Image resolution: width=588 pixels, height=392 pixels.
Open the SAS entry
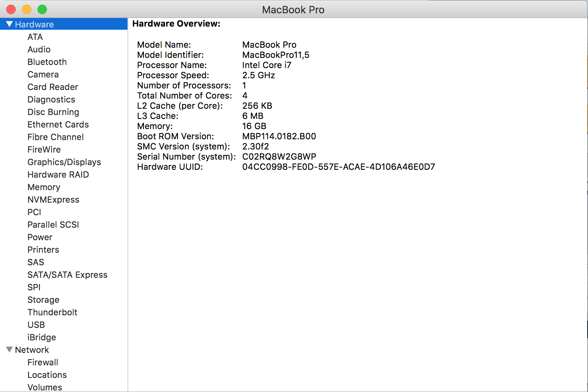[36, 262]
